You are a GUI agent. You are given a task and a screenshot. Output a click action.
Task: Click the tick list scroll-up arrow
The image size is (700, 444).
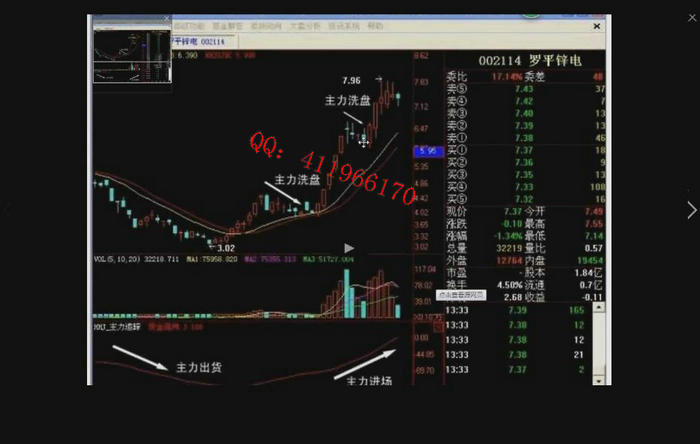click(x=599, y=307)
